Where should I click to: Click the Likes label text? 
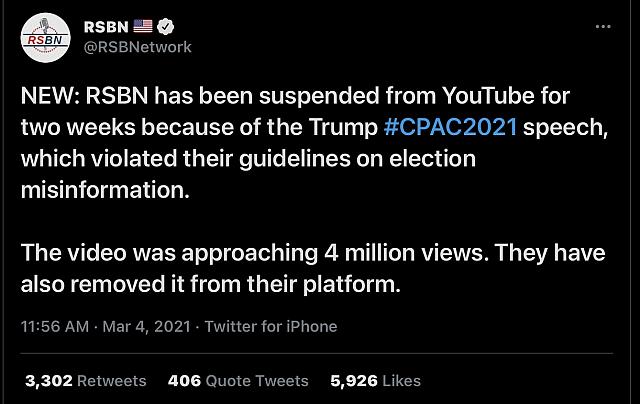click(400, 381)
